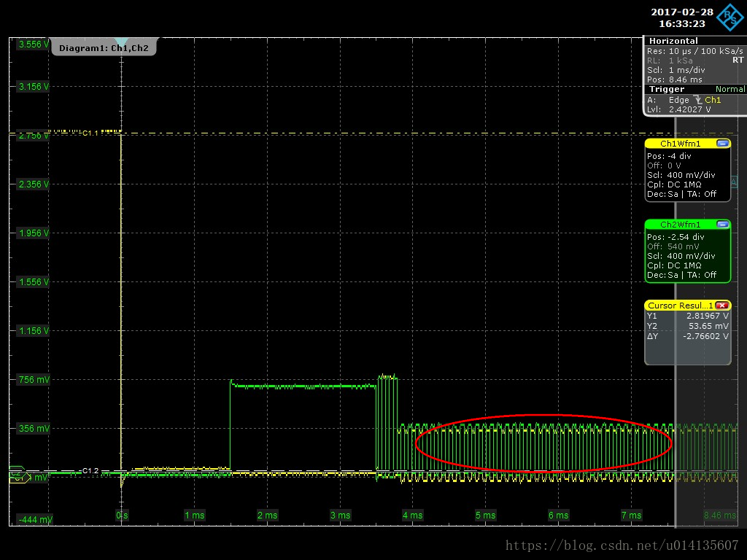This screenshot has height=560, width=747.
Task: Click the trigger position marker on the diagram tab
Action: (122, 42)
